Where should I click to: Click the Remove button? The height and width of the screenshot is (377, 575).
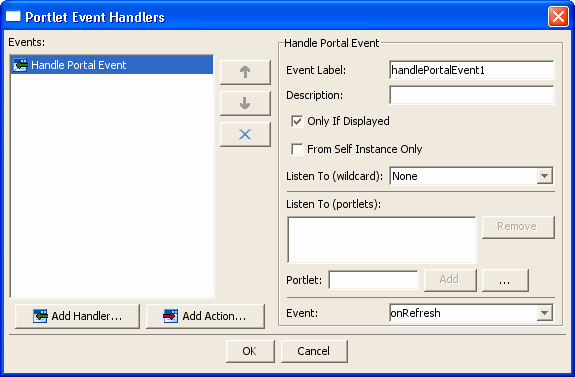pos(518,227)
